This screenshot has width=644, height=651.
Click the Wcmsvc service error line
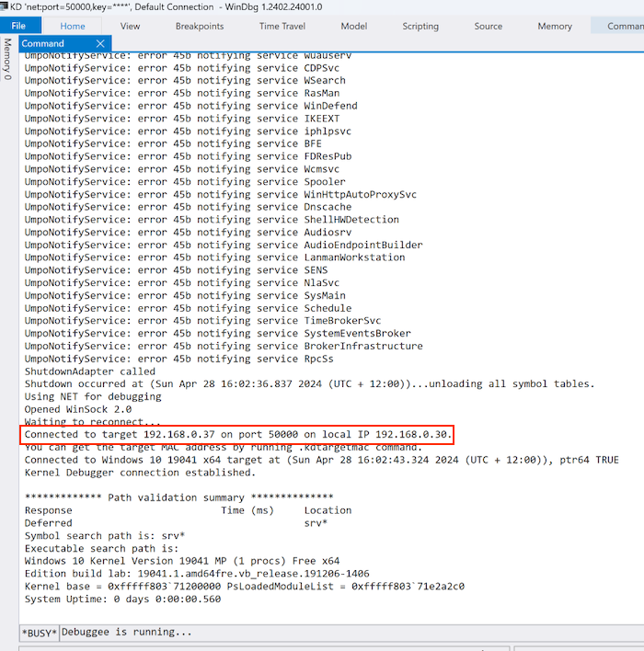pyautogui.click(x=182, y=169)
